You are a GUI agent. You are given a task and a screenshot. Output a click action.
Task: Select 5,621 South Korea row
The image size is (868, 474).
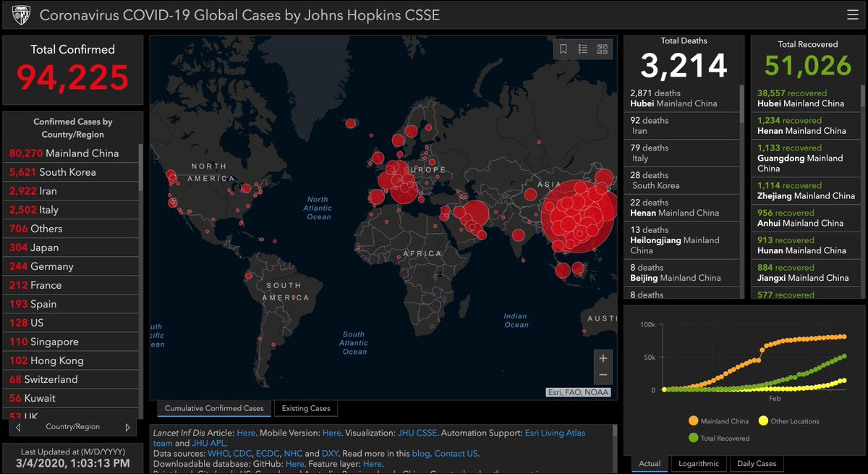pos(70,172)
